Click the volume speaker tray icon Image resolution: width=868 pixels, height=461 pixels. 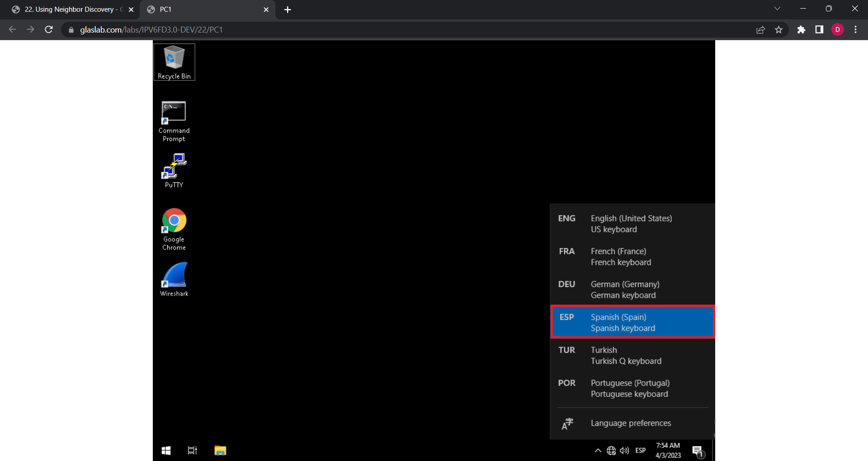(x=624, y=451)
